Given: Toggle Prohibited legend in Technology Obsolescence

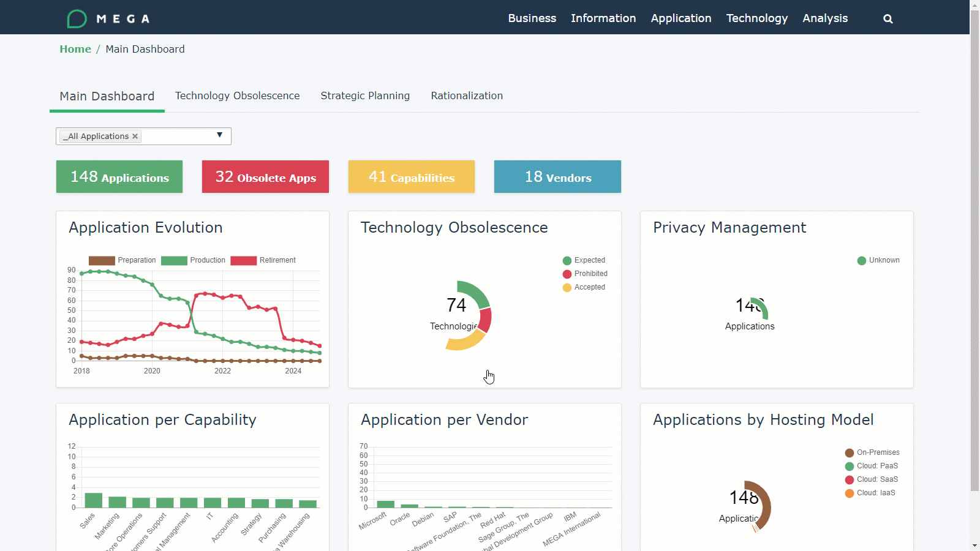Looking at the screenshot, I should tap(585, 274).
